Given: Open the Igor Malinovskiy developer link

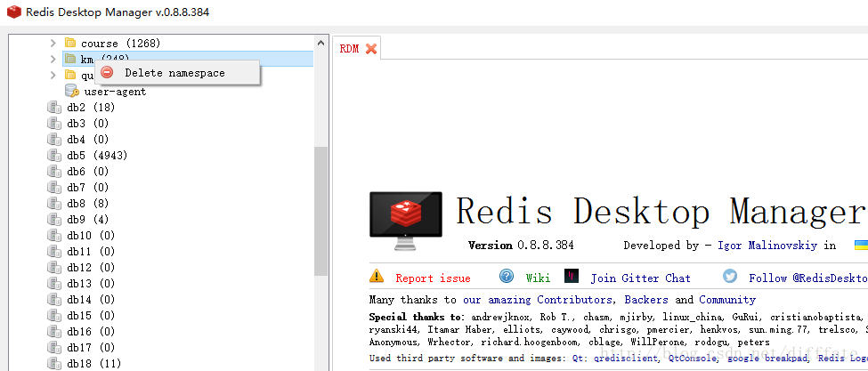Looking at the screenshot, I should tap(767, 246).
